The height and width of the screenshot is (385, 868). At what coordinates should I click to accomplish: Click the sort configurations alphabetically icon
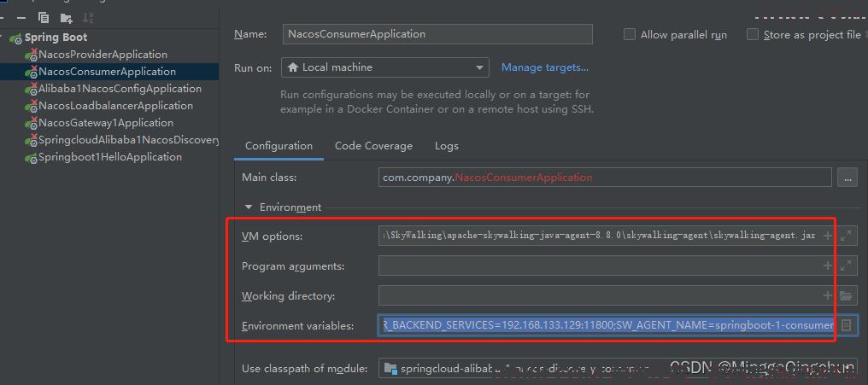tap(88, 18)
